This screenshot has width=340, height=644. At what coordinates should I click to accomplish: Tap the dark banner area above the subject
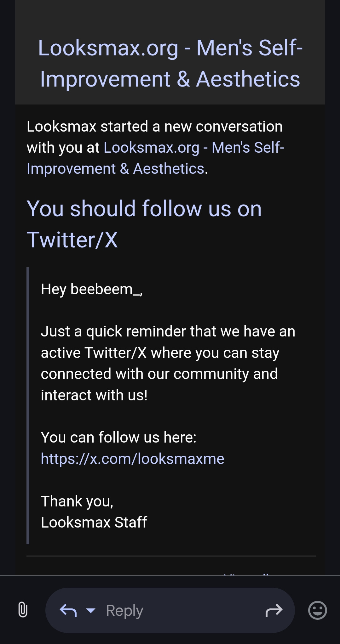(x=170, y=19)
